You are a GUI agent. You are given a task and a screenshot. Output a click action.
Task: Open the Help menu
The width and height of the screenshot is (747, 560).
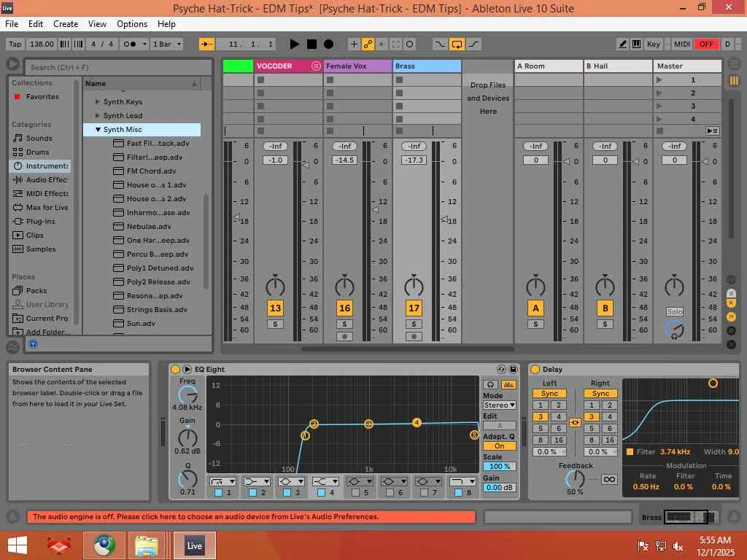pos(167,24)
